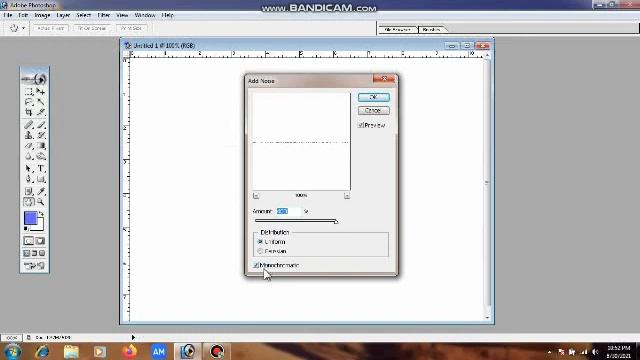Choose Standard Screen mode

[x=27, y=253]
